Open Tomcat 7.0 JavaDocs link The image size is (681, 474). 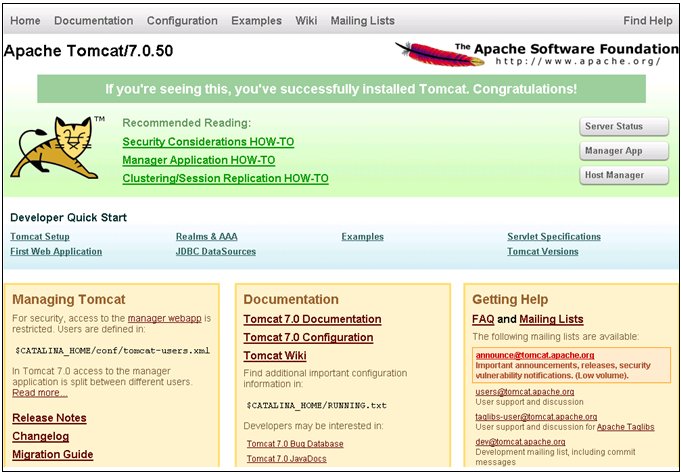coord(287,459)
